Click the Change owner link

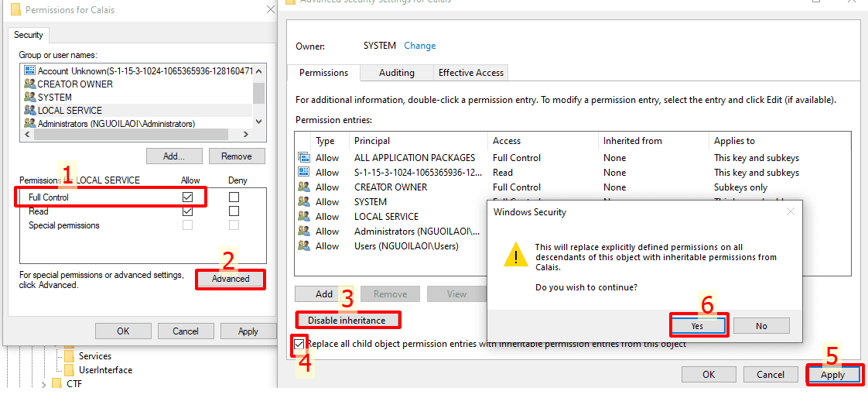click(419, 46)
